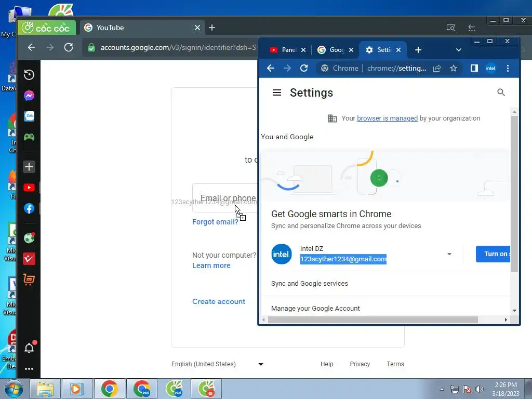Go back in the Chrome window
The image size is (532, 399).
coord(270,68)
